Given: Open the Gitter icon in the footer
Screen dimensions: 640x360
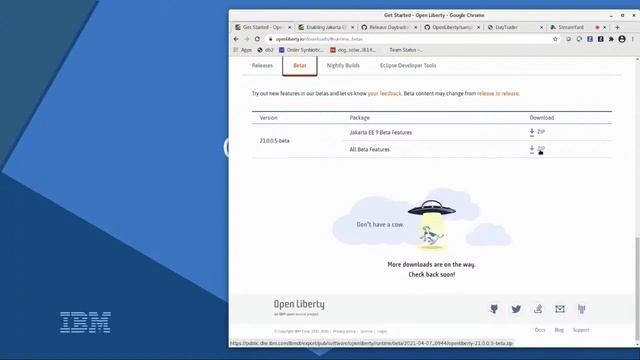Looking at the screenshot, I should pos(582,309).
